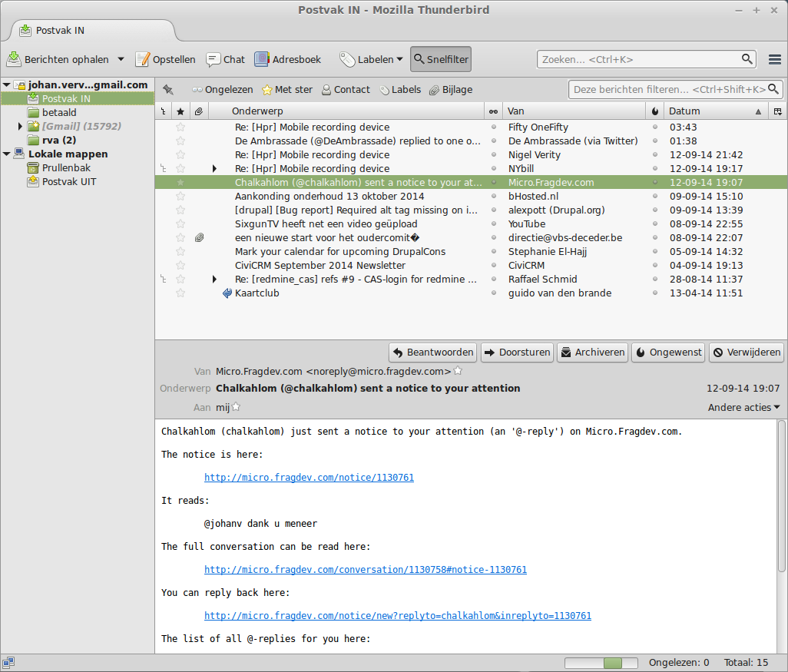Select Stephanie El-Hajj DrupalCons message
788x672 pixels.
[471, 251]
